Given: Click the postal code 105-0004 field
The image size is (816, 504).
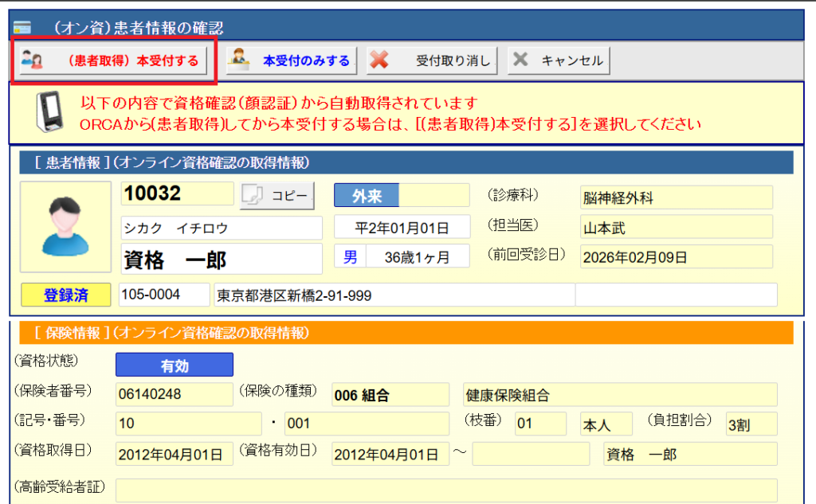Looking at the screenshot, I should point(163,295).
